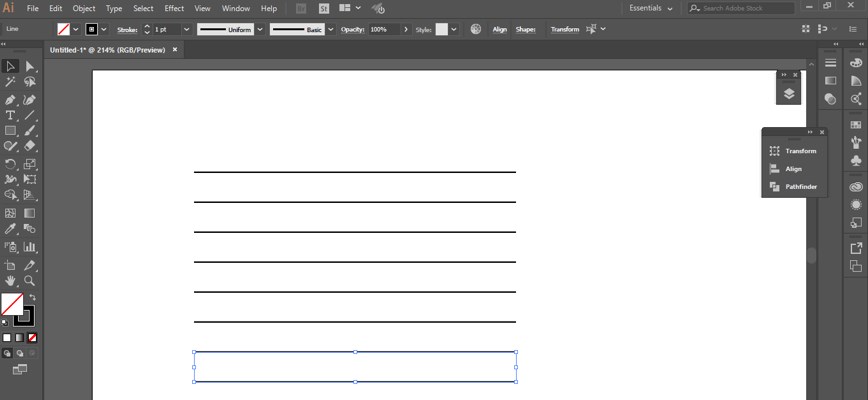
Task: Set paint mode to Gradient
Action: (19, 337)
